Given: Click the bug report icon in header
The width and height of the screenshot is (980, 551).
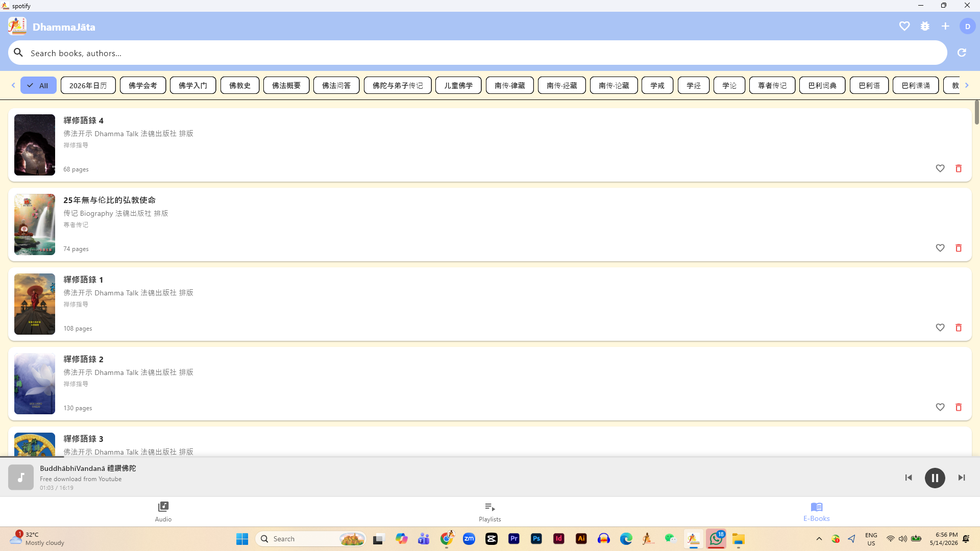Looking at the screenshot, I should pyautogui.click(x=925, y=26).
